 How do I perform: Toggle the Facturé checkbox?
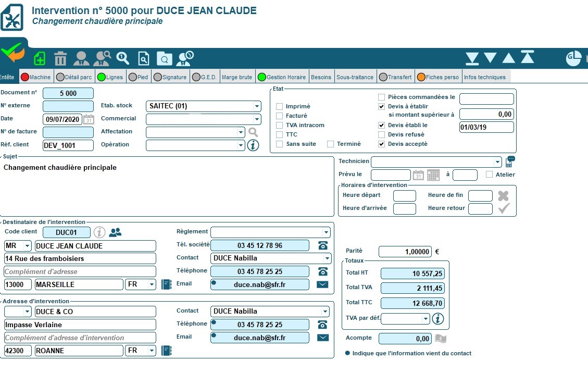pos(279,116)
